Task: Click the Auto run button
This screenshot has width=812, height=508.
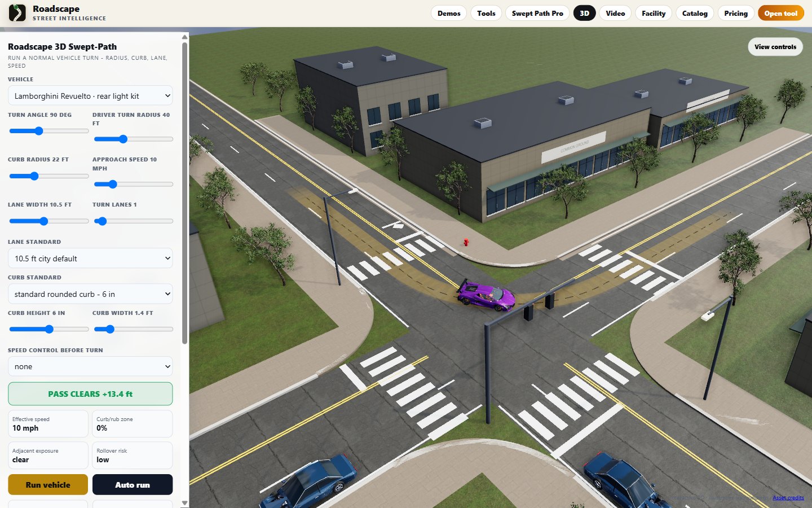Action: click(133, 485)
